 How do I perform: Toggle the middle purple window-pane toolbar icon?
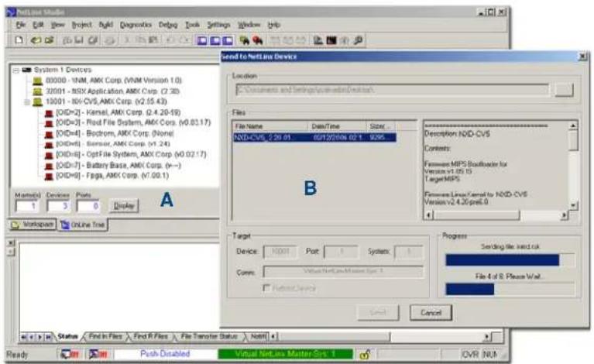point(215,40)
